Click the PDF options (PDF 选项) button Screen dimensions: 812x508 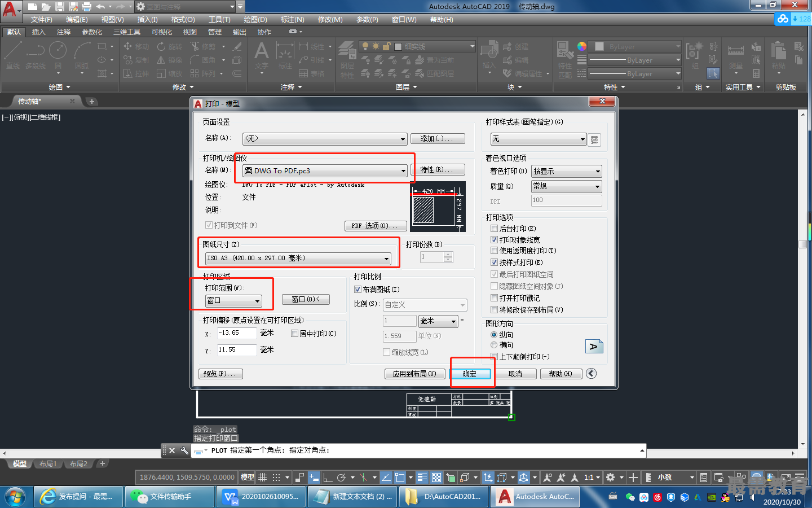click(376, 226)
